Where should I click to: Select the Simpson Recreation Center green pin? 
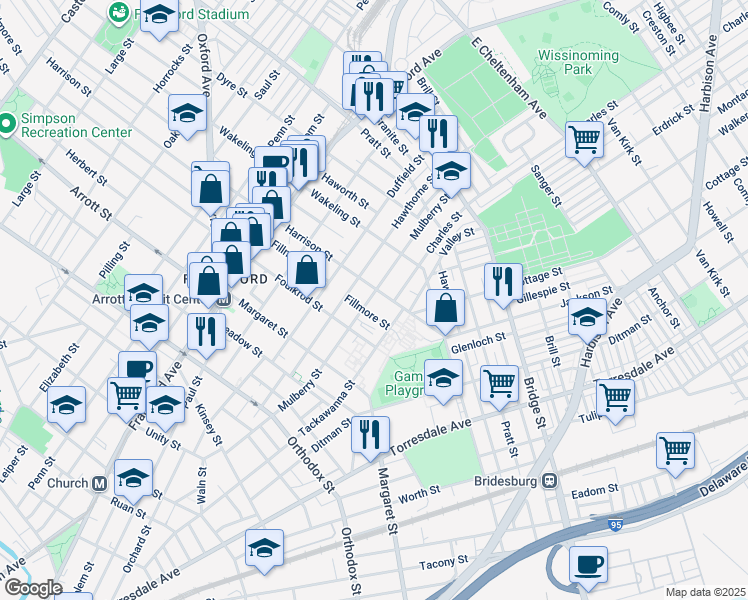tap(7, 124)
